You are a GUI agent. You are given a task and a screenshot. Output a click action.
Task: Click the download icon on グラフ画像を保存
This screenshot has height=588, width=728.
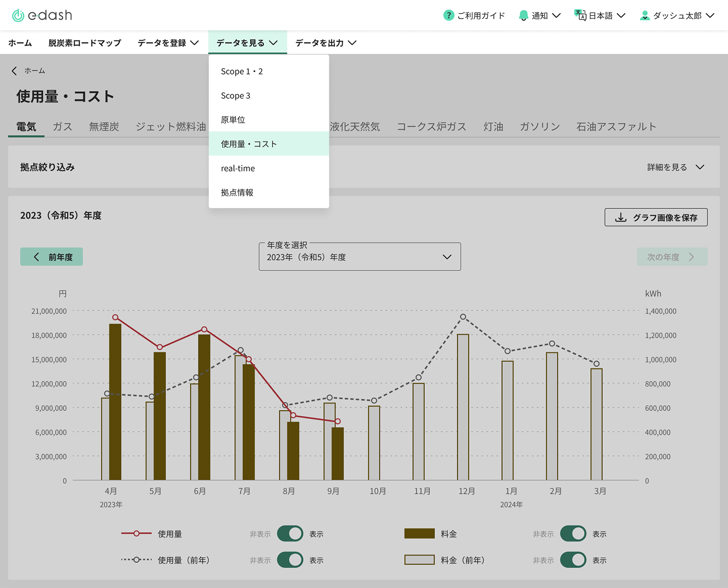tap(620, 217)
